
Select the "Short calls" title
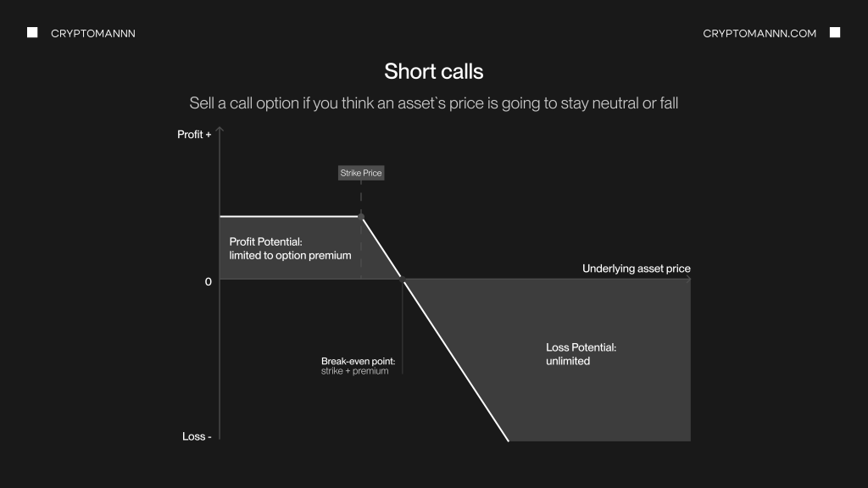(433, 71)
